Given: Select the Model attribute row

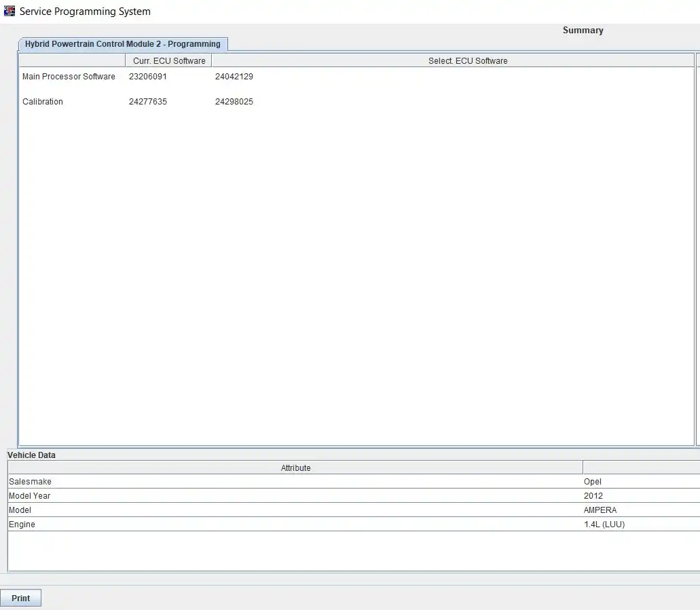Looking at the screenshot, I should click(20, 510).
